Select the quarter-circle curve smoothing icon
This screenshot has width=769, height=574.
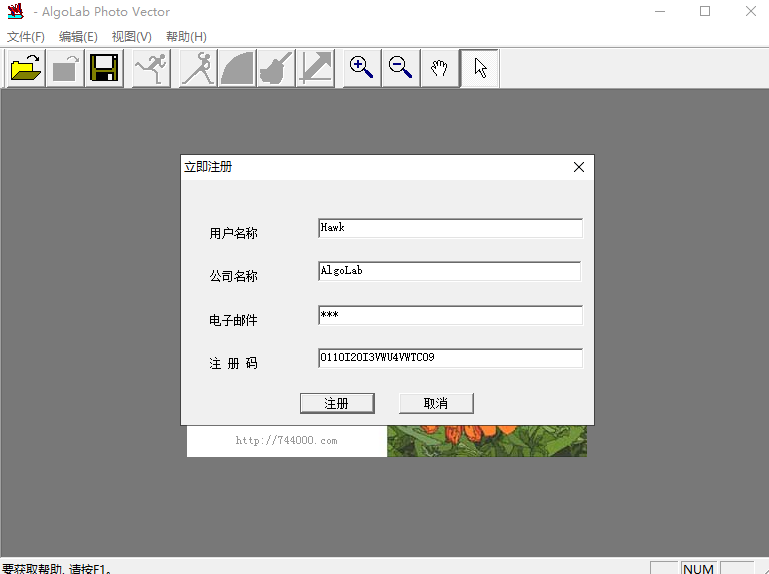pos(237,68)
